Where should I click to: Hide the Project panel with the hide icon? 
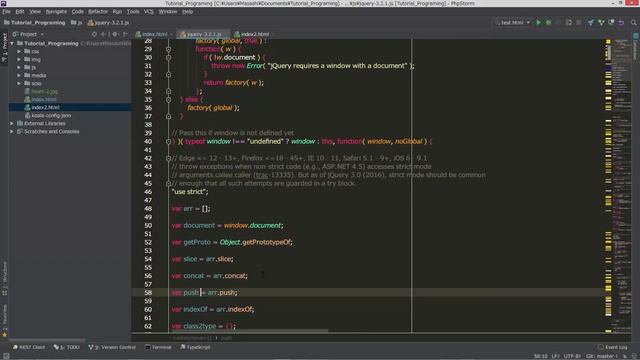(x=125, y=34)
